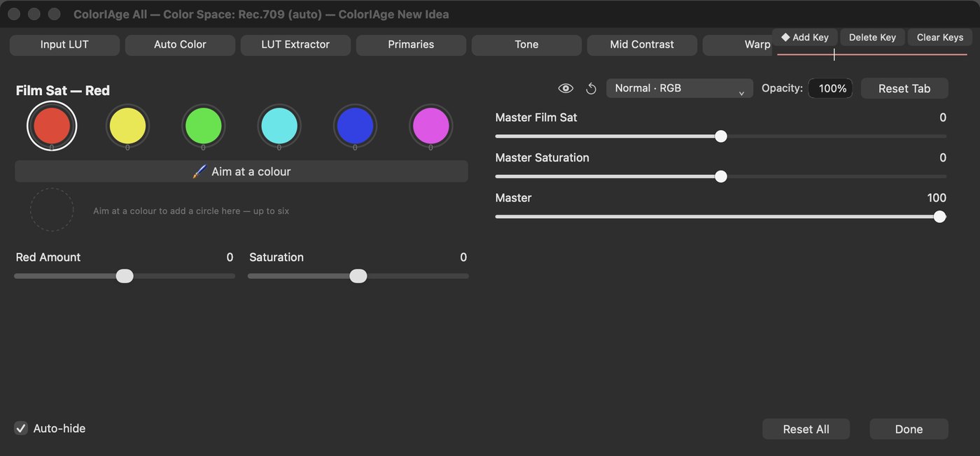Click the keyframe timeline playhead marker

coord(834,55)
